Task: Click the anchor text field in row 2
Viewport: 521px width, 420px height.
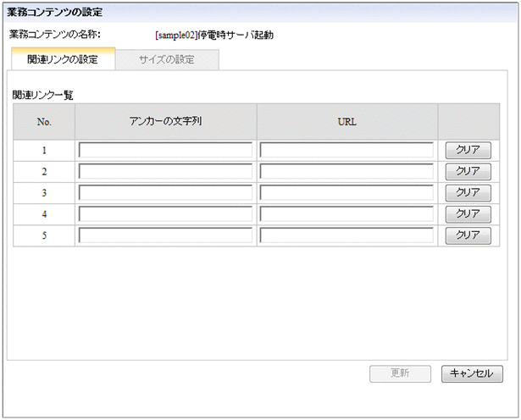Action: coord(165,171)
